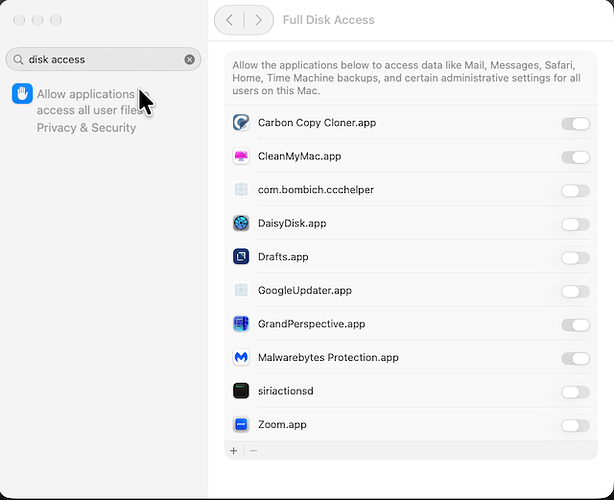Click the Drafts app icon
614x500 pixels.
(x=241, y=257)
